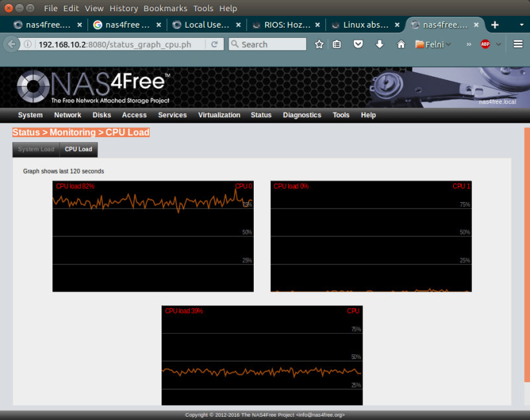Screen dimensions: 530x420
Task: Open the Adblock Plus dropdown arrow
Action: pos(499,44)
